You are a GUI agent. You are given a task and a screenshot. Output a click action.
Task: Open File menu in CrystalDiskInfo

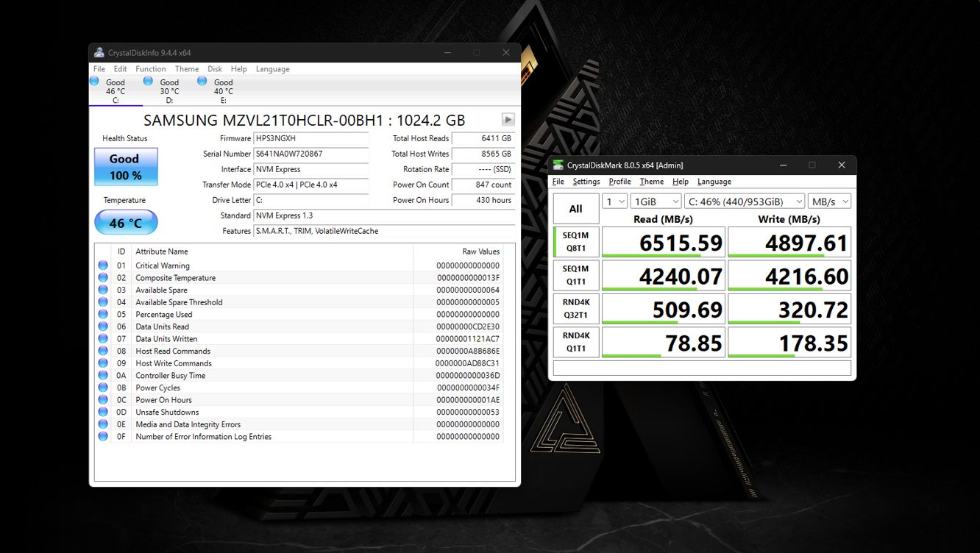pos(99,69)
